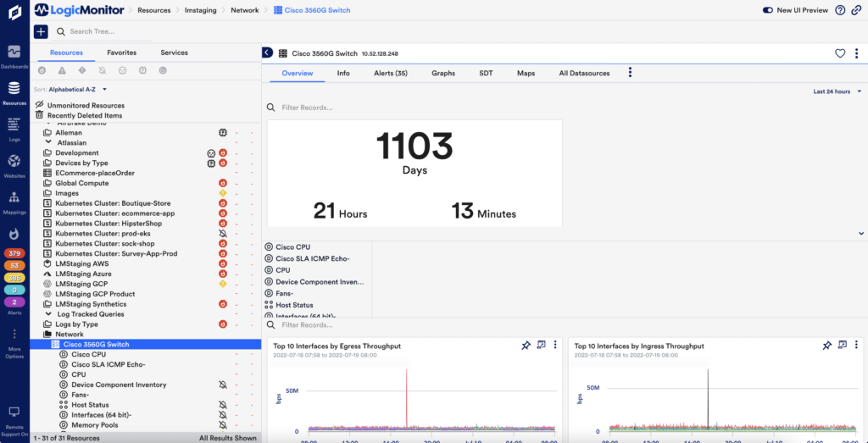Click lmstaging in the breadcrumb
The width and height of the screenshot is (868, 443).
tap(201, 10)
